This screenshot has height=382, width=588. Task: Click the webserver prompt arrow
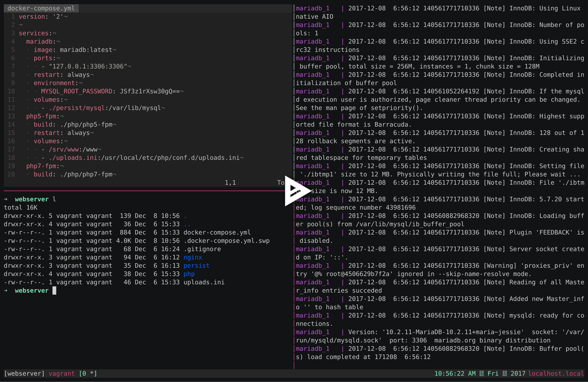[6, 199]
